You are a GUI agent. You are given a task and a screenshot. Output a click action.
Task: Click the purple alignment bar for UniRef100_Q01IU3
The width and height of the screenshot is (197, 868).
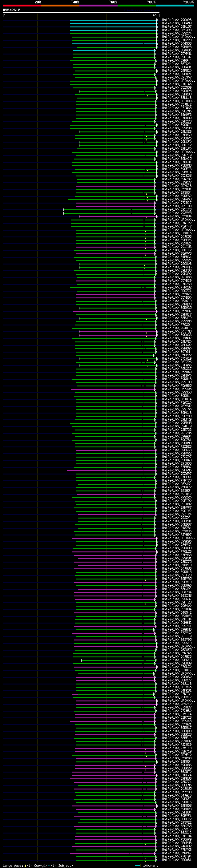[x=116, y=247]
